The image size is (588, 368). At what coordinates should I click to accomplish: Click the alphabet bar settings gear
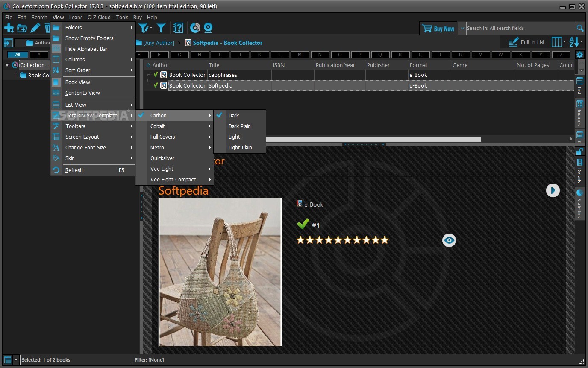[579, 55]
